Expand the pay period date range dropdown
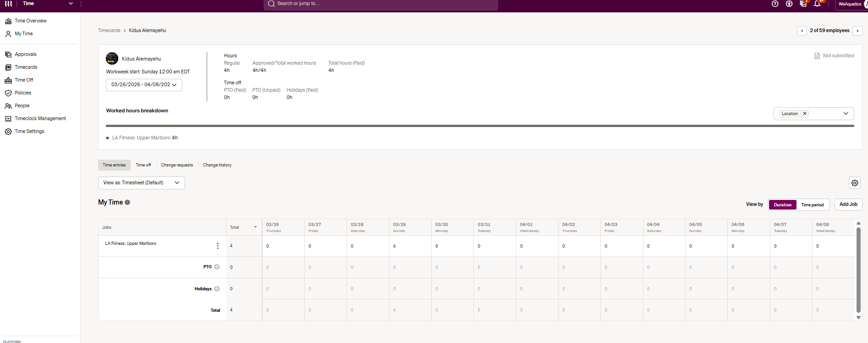Screen dimensions: 868x343 pyautogui.click(x=144, y=85)
